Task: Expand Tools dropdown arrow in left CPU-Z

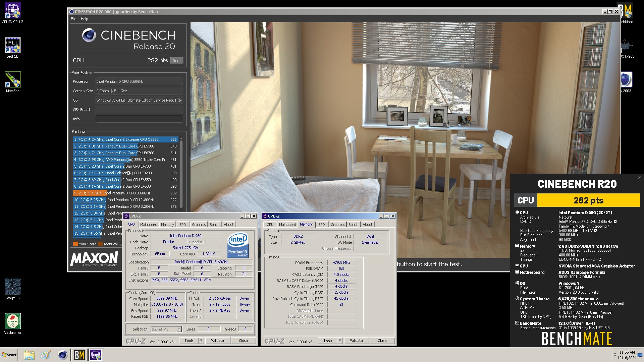Action: [x=201, y=341]
